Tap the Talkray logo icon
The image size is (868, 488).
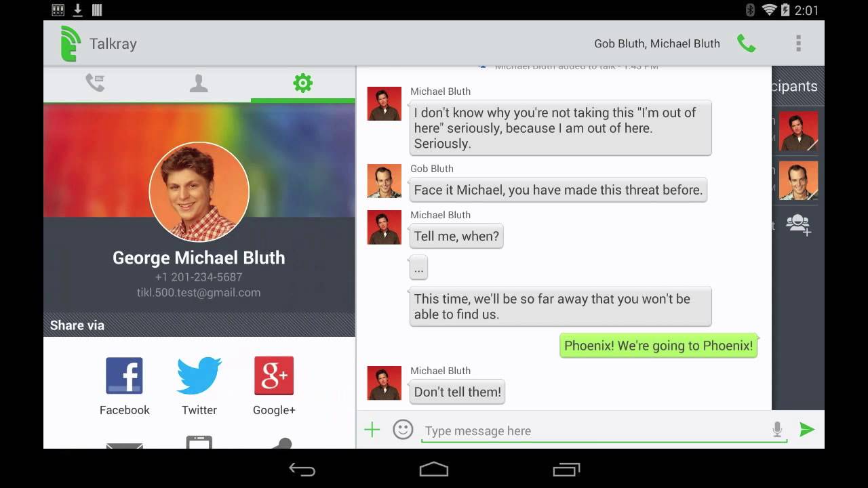point(71,43)
